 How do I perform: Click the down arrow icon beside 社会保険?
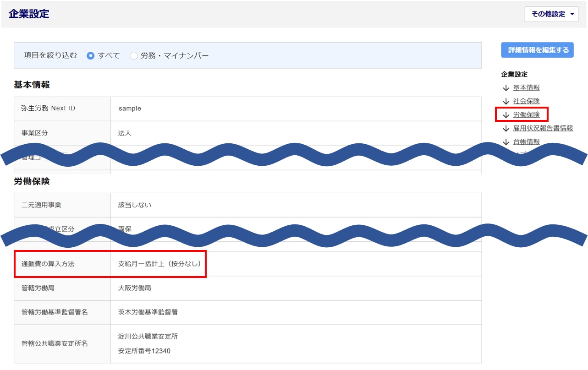pyautogui.click(x=506, y=101)
